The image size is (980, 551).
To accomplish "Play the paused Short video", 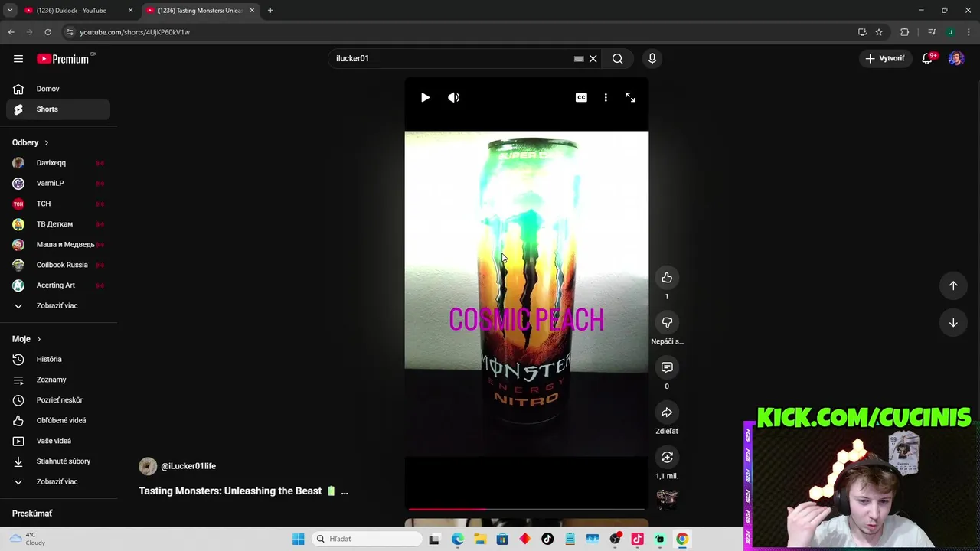I will (425, 97).
